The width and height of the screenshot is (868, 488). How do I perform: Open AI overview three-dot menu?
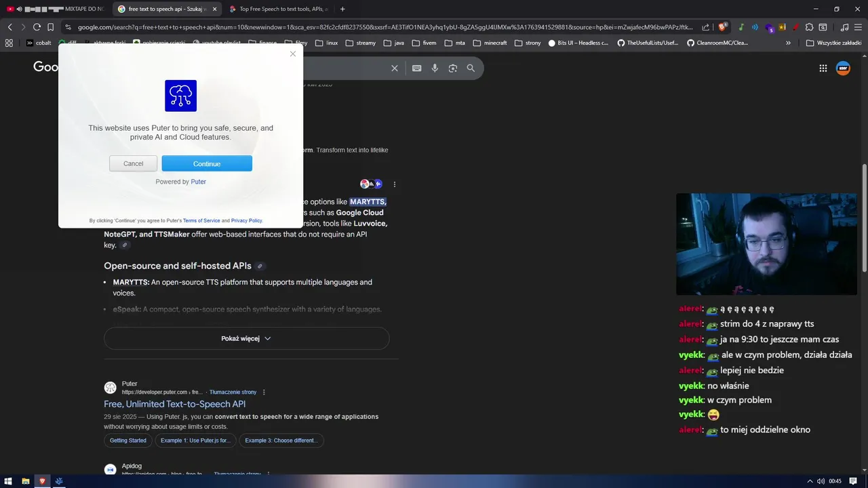tap(394, 184)
